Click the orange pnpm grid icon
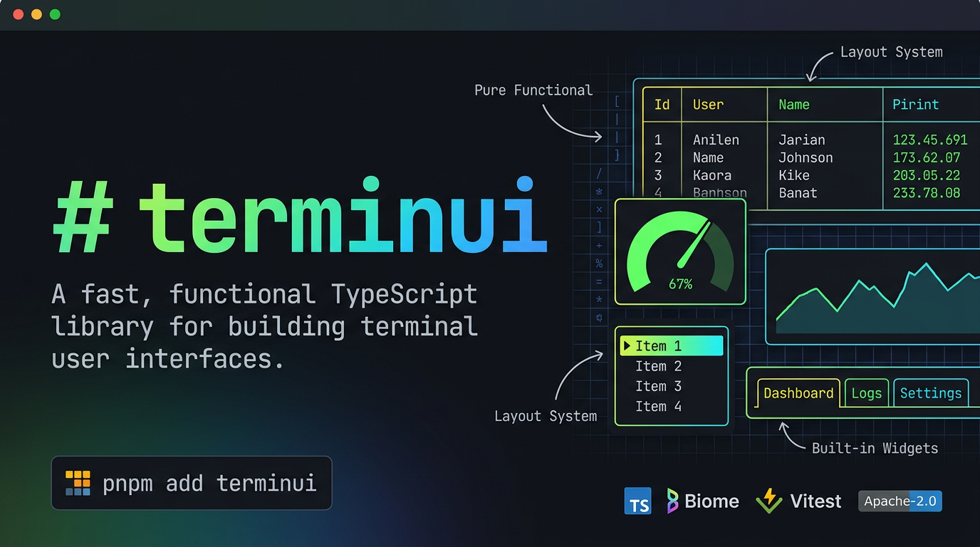This screenshot has width=980, height=547. (77, 482)
